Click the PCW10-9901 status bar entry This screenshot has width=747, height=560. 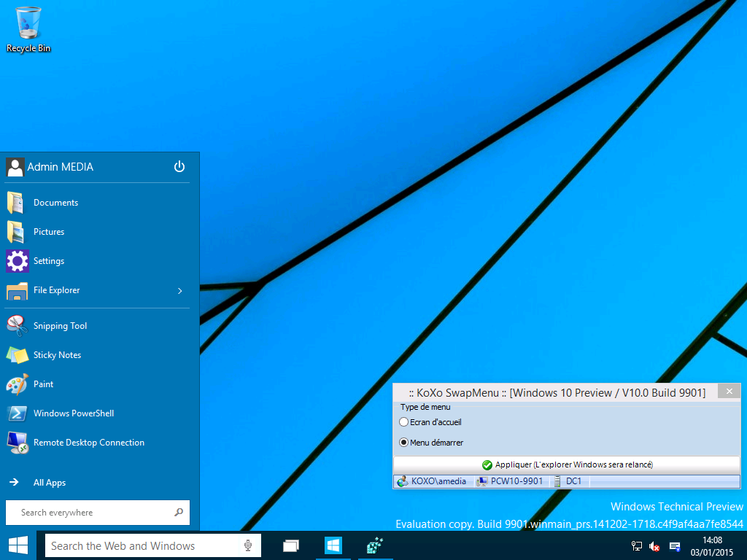tap(510, 481)
